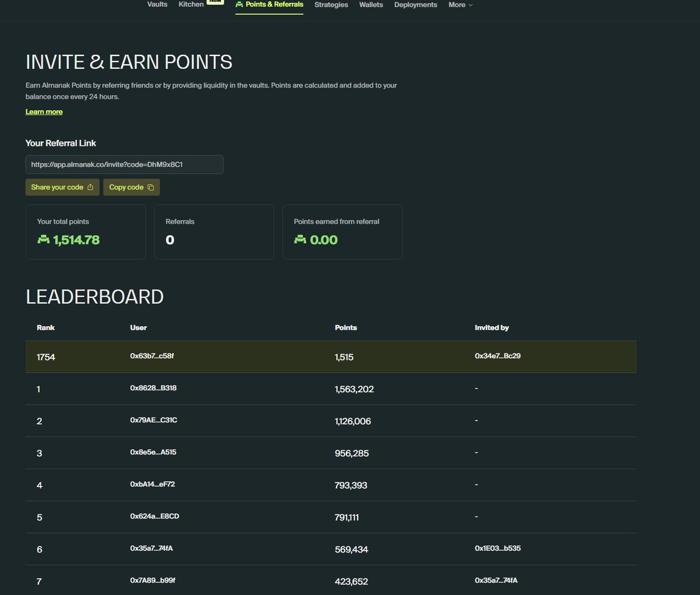Click the share icon in Share your code
The width and height of the screenshot is (700, 595).
point(90,187)
